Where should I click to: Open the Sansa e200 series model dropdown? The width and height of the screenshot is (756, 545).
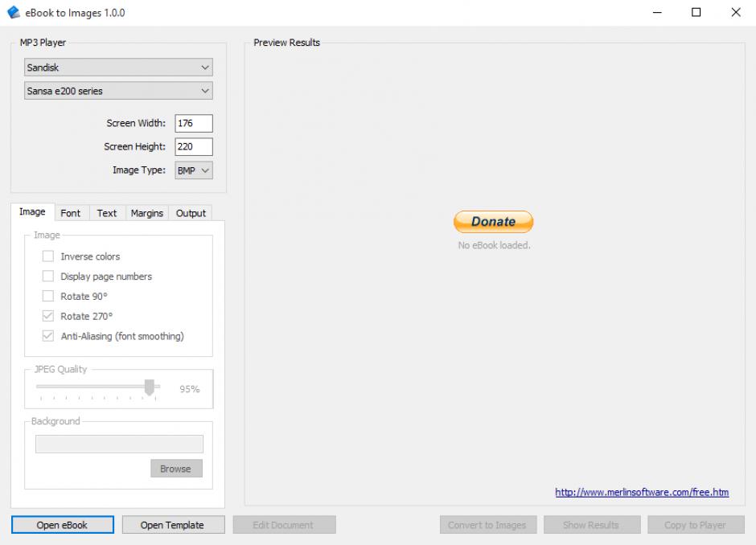pos(119,92)
